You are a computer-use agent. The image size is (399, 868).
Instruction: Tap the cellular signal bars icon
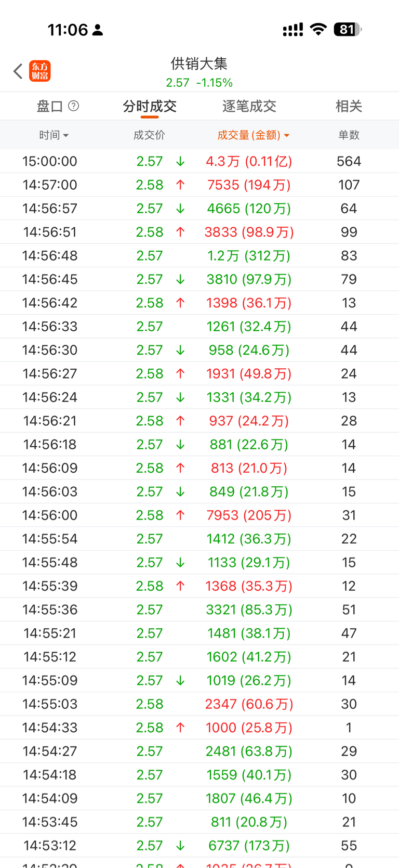(292, 30)
